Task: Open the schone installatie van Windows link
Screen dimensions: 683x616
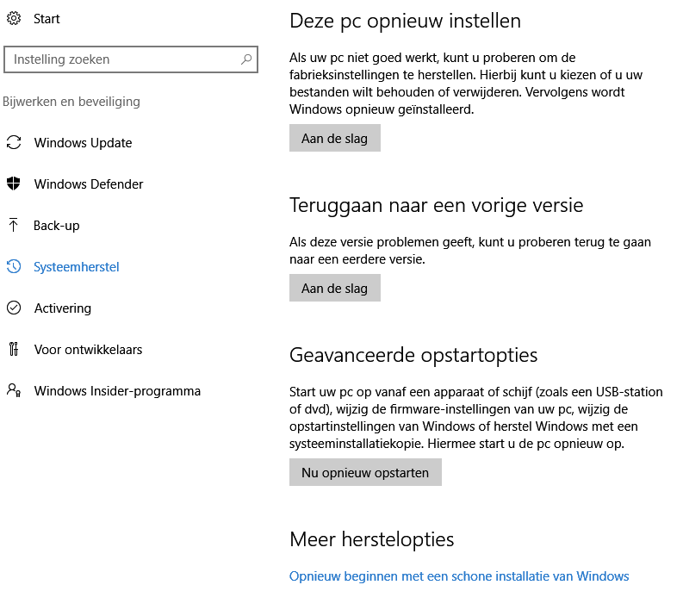Action: [459, 576]
